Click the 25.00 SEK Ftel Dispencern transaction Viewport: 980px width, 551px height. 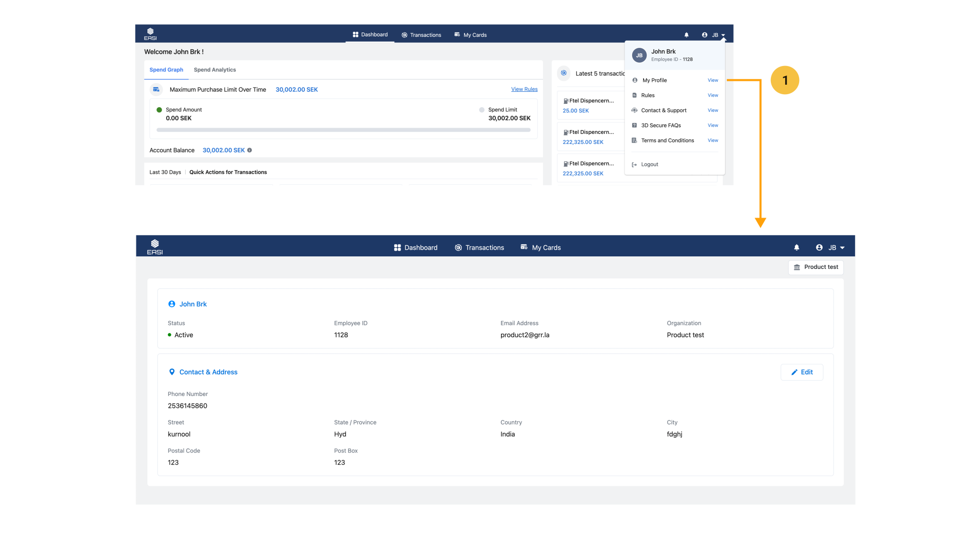[x=589, y=106]
